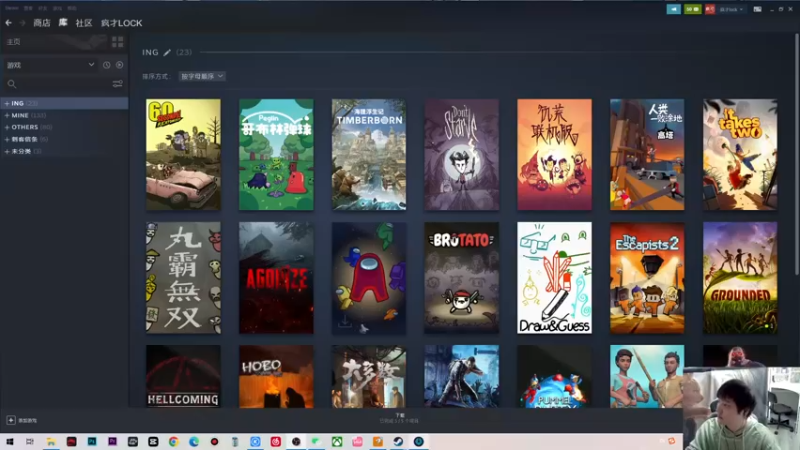Viewport: 800px width, 450px height.
Task: Expand the 未分类 uncategorized collection
Action: click(7, 151)
